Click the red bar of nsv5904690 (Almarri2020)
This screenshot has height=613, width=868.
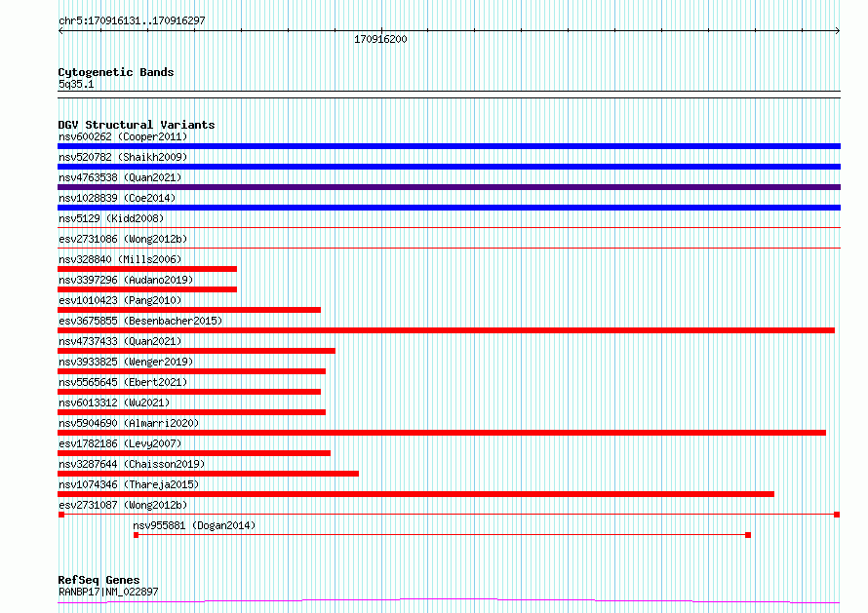click(x=442, y=433)
